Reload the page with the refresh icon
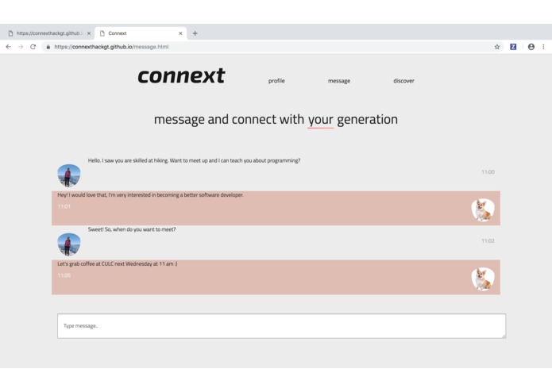The width and height of the screenshot is (552, 392). pyautogui.click(x=33, y=47)
